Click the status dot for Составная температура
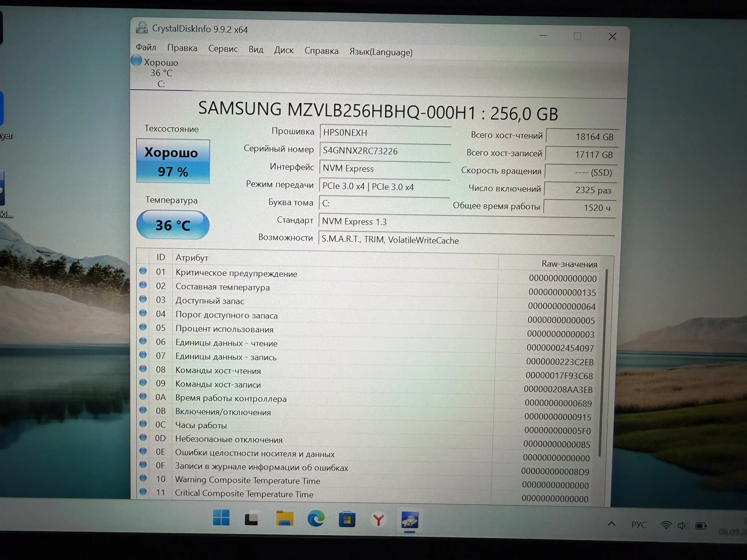Viewport: 747px width, 560px height. point(143,285)
